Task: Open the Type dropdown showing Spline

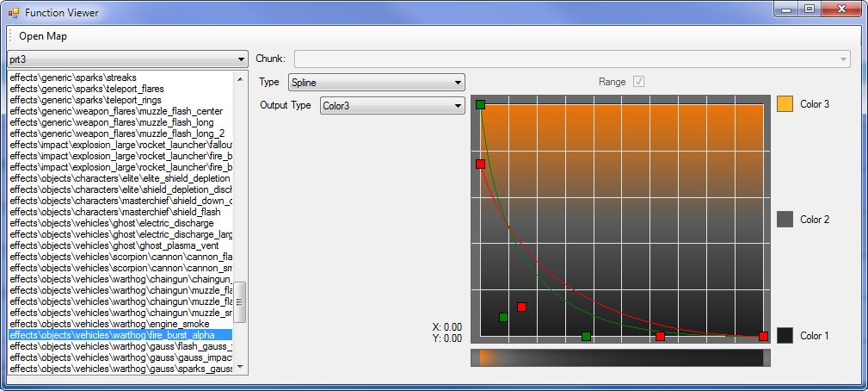Action: pyautogui.click(x=376, y=83)
